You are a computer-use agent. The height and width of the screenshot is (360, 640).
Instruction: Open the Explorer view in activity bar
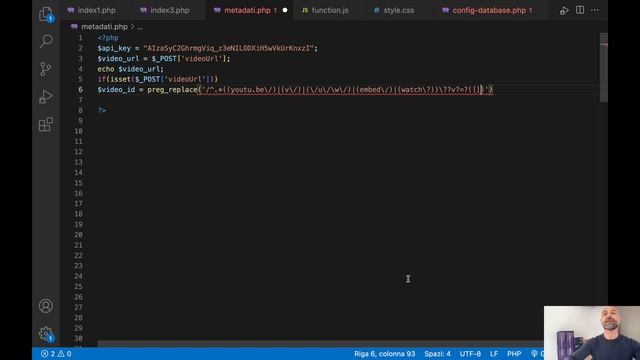click(x=46, y=14)
